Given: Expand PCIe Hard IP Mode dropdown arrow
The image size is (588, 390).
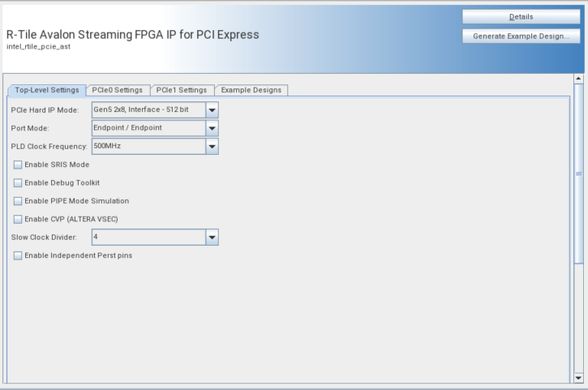Looking at the screenshot, I should coord(212,110).
